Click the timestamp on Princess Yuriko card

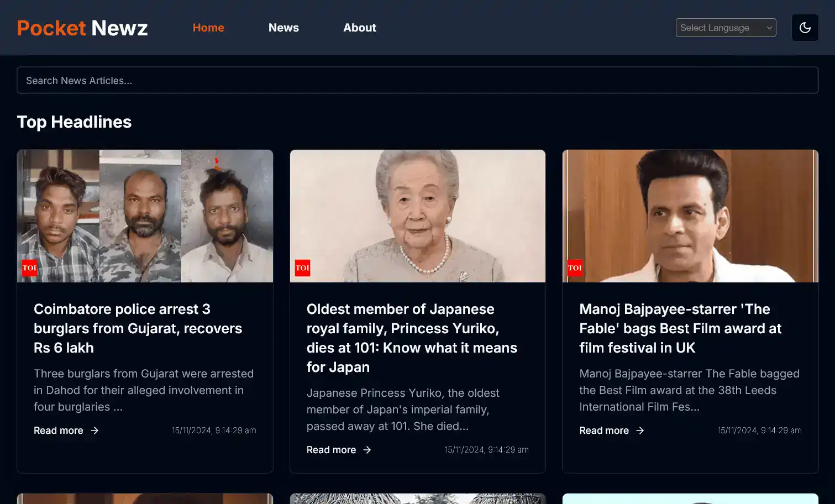(x=487, y=450)
